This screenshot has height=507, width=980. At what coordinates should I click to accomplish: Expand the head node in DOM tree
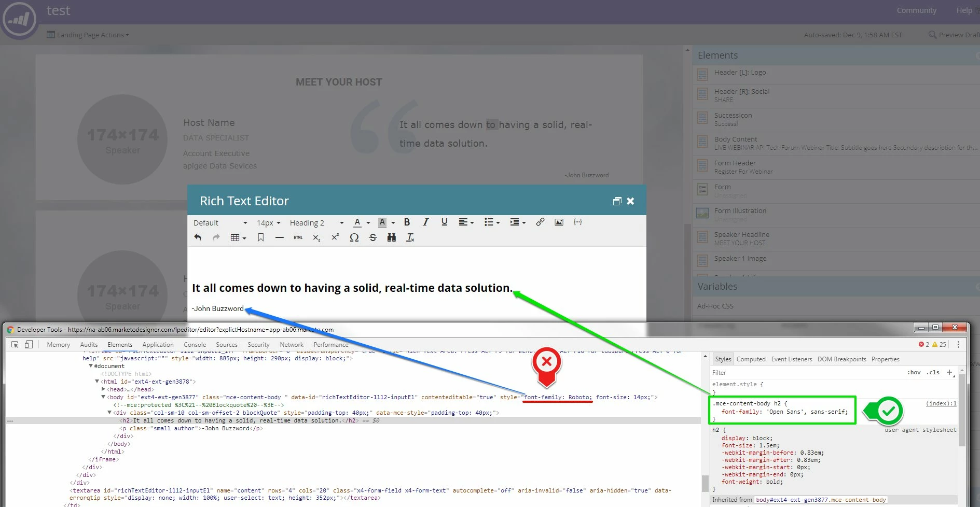pos(103,389)
